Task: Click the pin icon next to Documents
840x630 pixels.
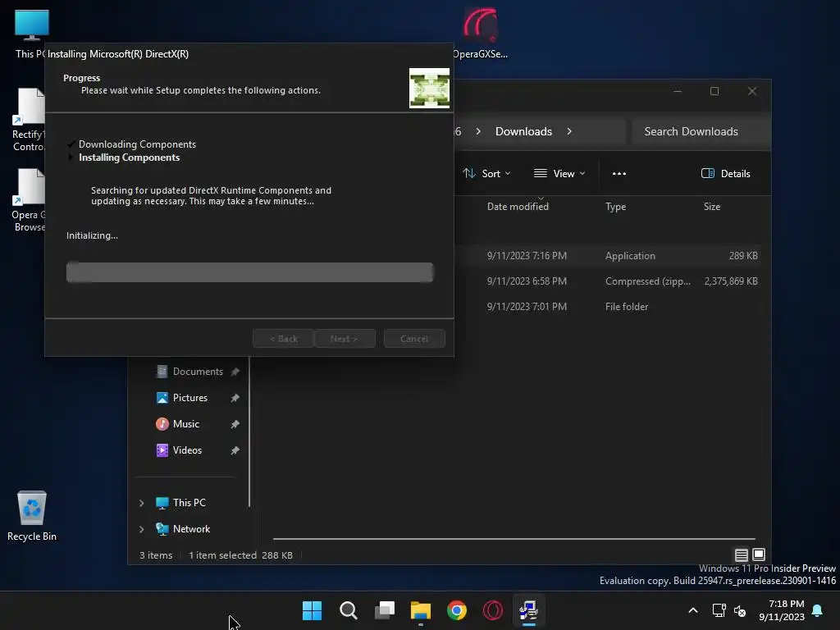Action: [x=235, y=372]
